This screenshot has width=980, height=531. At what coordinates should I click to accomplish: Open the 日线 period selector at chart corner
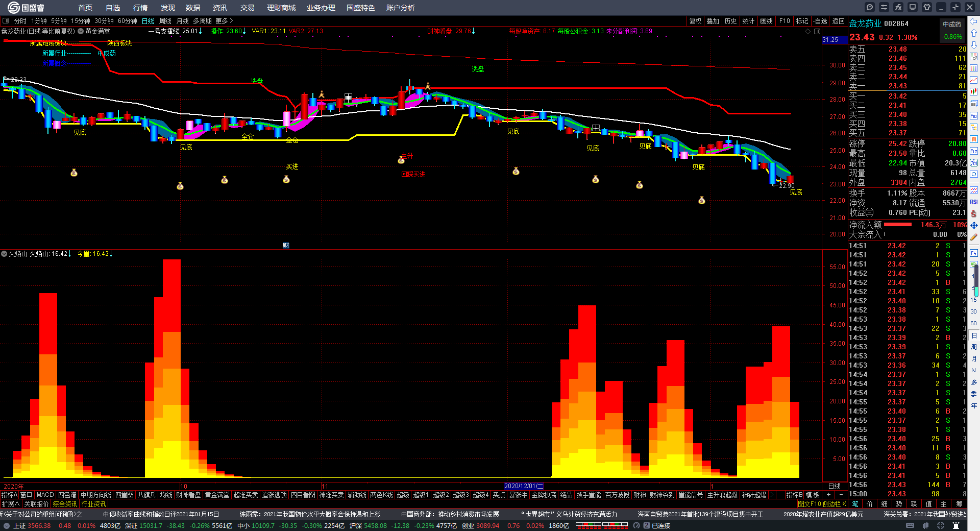click(x=834, y=486)
